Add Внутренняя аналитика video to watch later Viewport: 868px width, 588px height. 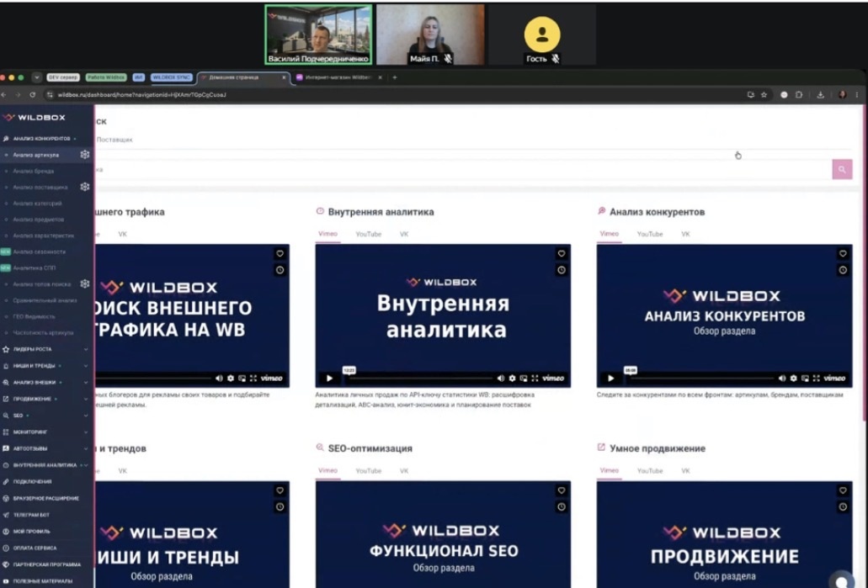point(562,270)
